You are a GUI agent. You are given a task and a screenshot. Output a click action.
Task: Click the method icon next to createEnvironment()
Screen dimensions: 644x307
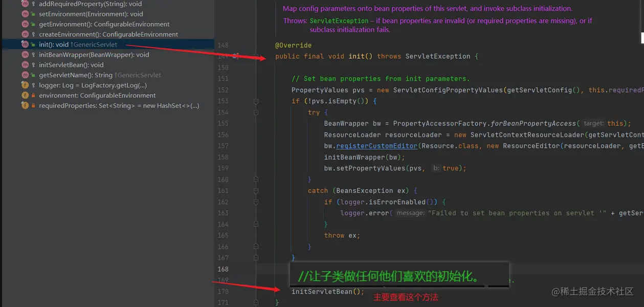click(25, 35)
